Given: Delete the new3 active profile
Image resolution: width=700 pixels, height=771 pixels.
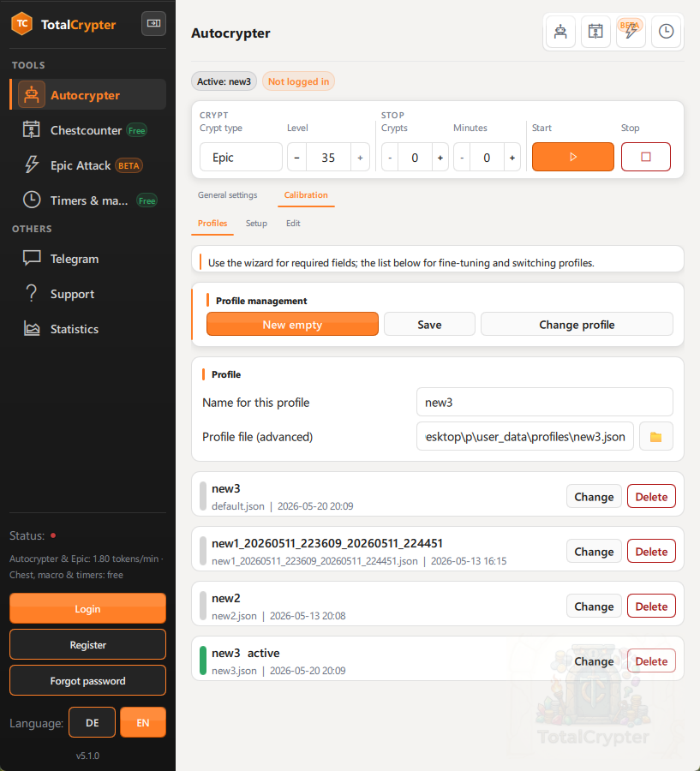Looking at the screenshot, I should 651,661.
